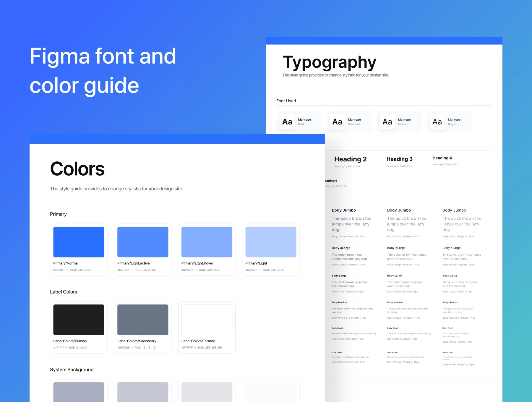The width and height of the screenshot is (532, 402).
Task: Click the 'RGB: 31,31,31' value
Action: pos(78,348)
